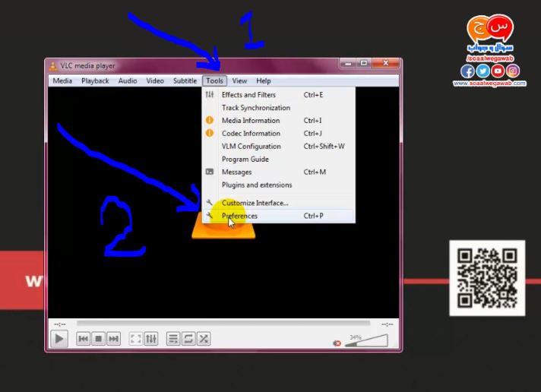541x392 pixels.
Task: Choose Customize Interface...
Action: click(x=278, y=203)
